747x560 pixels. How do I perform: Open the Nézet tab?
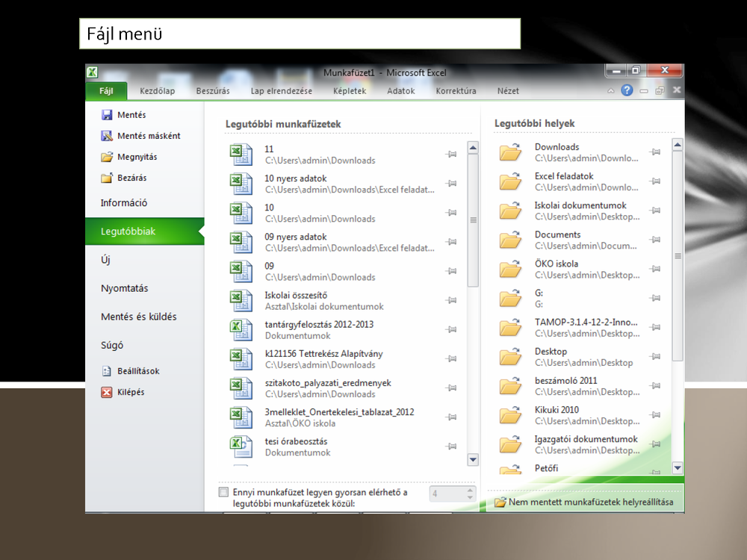(x=508, y=91)
